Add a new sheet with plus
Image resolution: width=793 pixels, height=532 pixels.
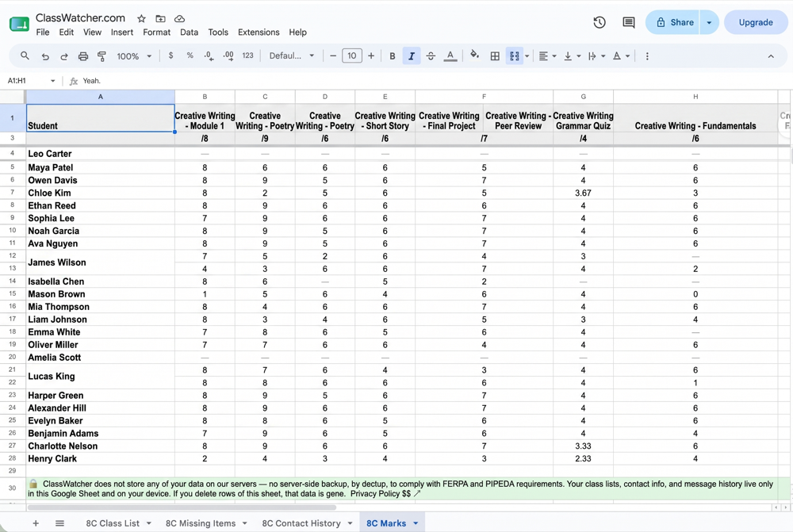[36, 523]
